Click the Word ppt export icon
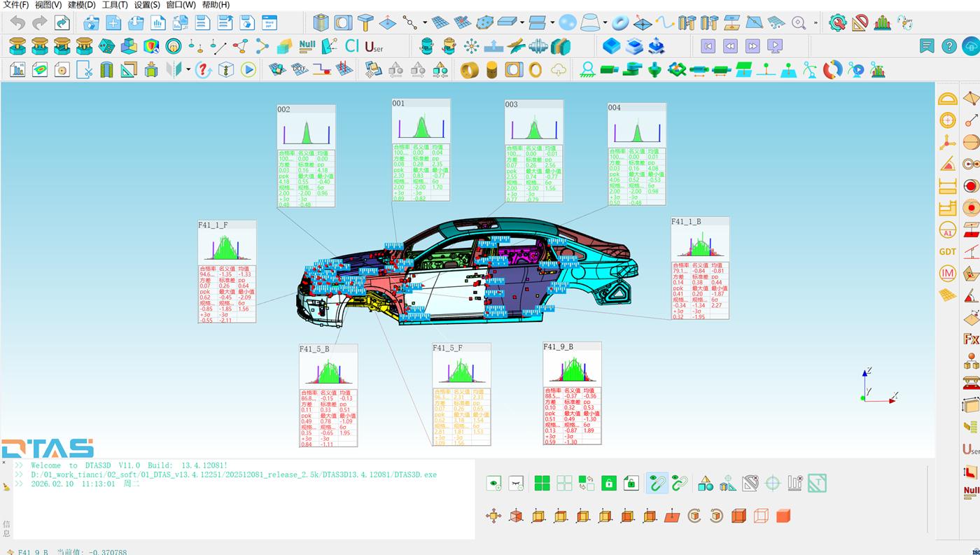Screen dimensions: 980x555 tap(269, 23)
